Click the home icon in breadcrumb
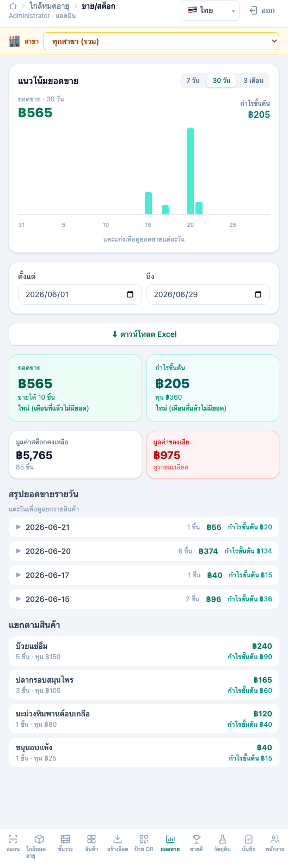The width and height of the screenshot is (288, 868). tap(13, 7)
